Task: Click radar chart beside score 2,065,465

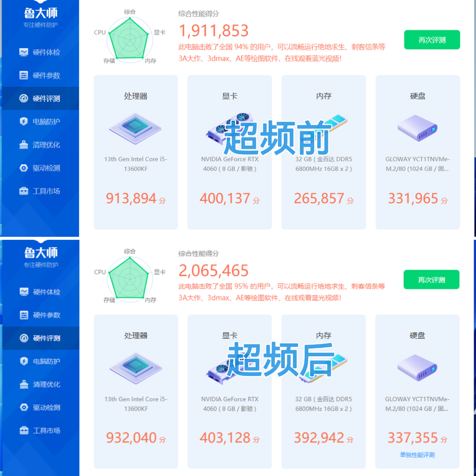Action: [x=130, y=279]
